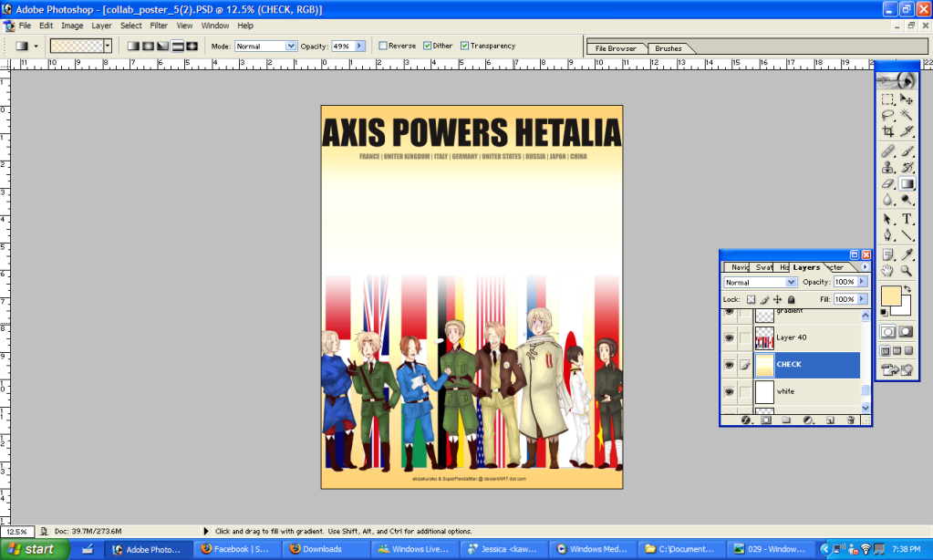
Task: Switch to Quick Mask mode
Action: [x=907, y=332]
